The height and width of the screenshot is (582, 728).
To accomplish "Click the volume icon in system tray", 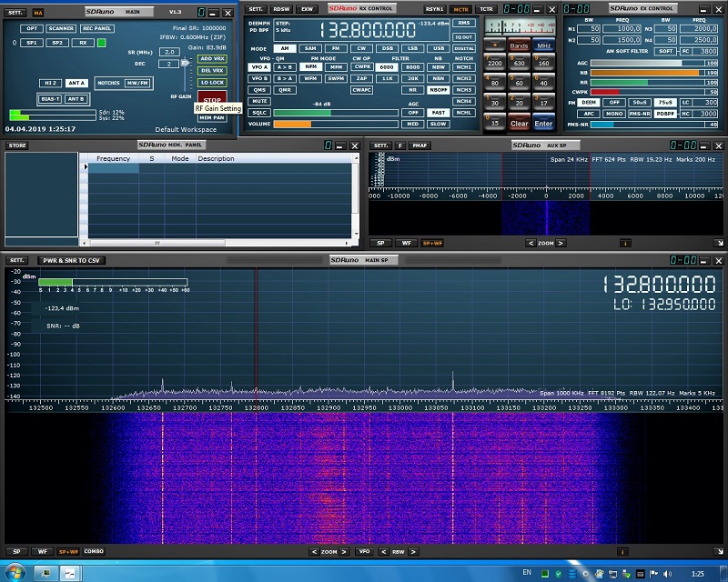I will coord(668,574).
